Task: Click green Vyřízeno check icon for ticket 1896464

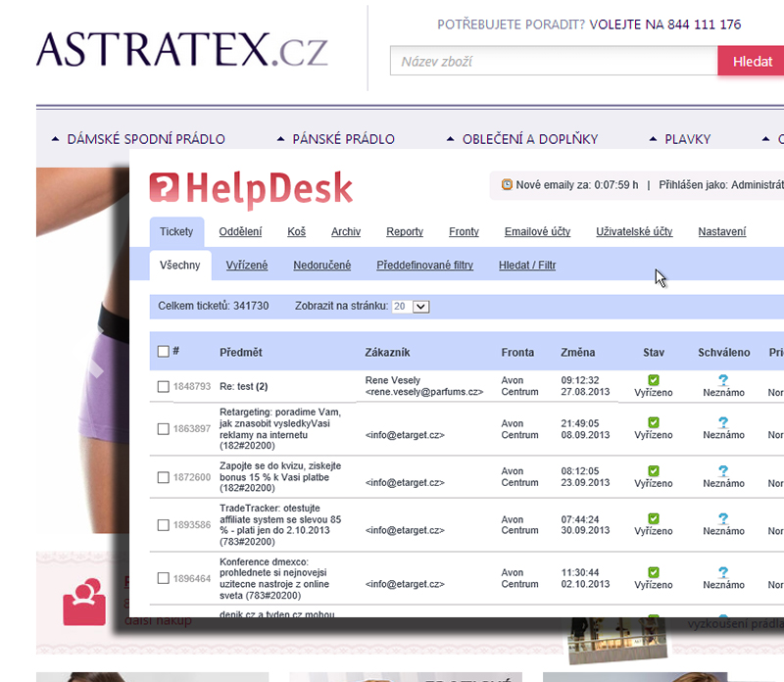Action: click(653, 572)
